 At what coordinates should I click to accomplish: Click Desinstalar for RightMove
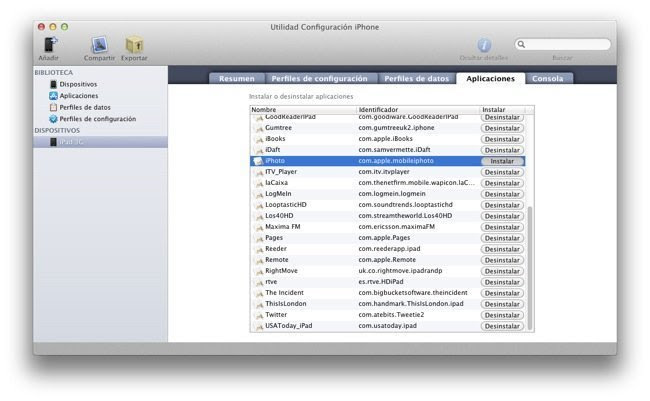502,271
